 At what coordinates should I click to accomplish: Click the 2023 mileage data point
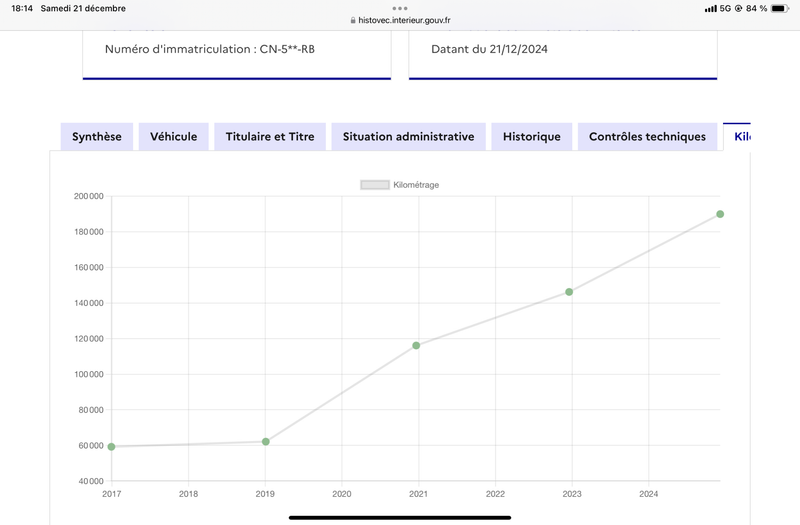(x=569, y=292)
